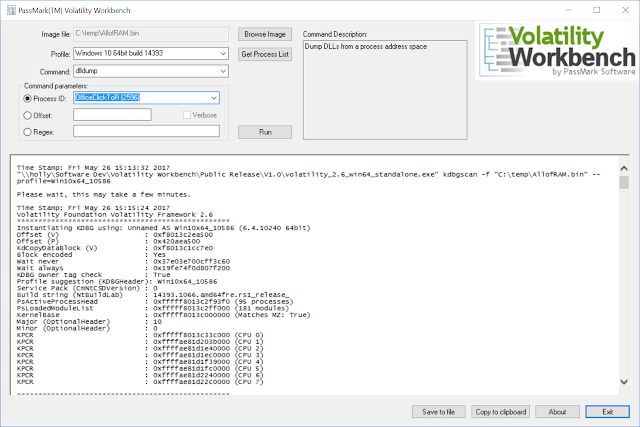Screen dimensions: 640x427
Task: Click Save to file button
Action: click(x=438, y=412)
